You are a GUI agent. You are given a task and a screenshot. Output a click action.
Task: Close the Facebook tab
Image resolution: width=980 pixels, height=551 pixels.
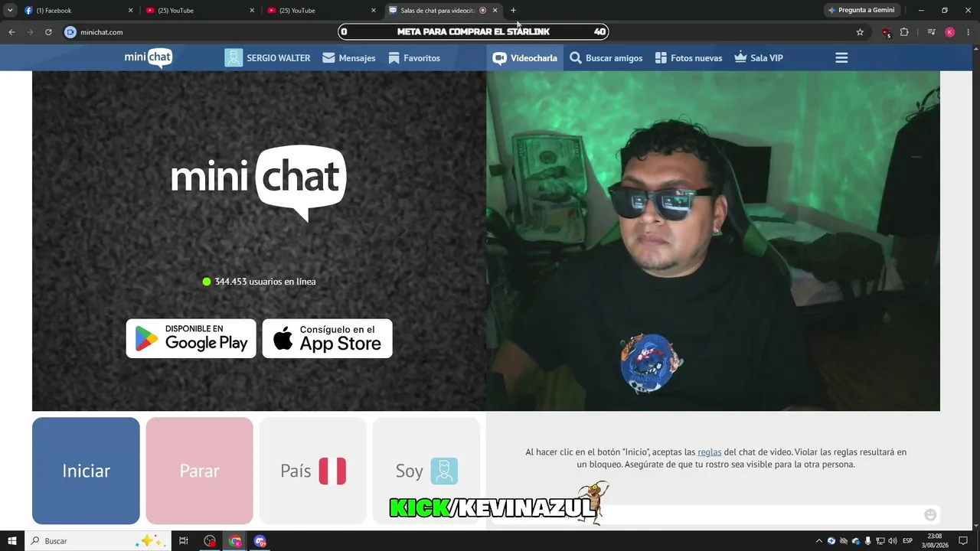130,11
